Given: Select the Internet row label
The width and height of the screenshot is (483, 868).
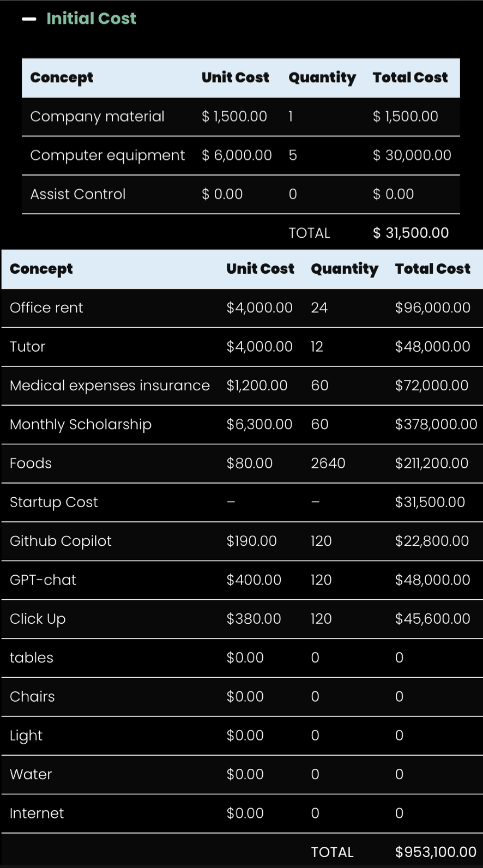Looking at the screenshot, I should [x=37, y=813].
